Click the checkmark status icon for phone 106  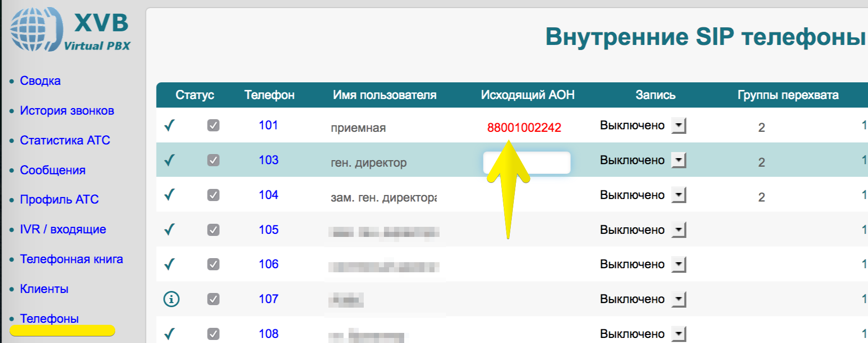pos(170,264)
